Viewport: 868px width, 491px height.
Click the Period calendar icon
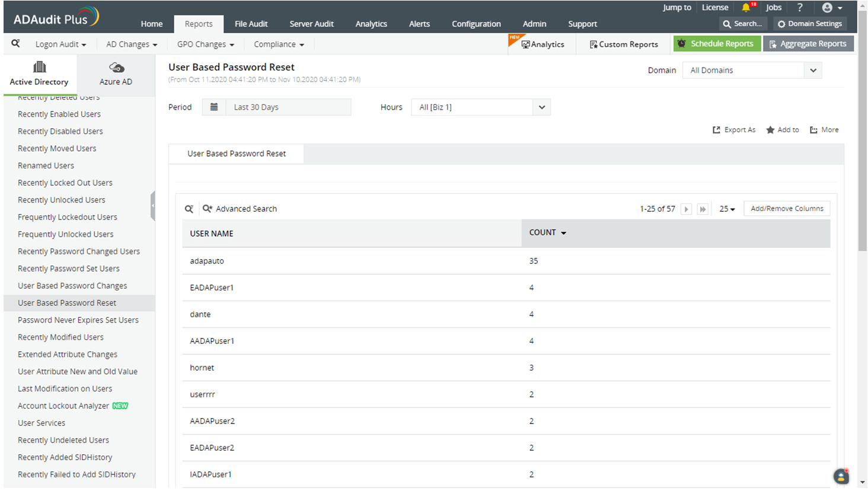214,107
